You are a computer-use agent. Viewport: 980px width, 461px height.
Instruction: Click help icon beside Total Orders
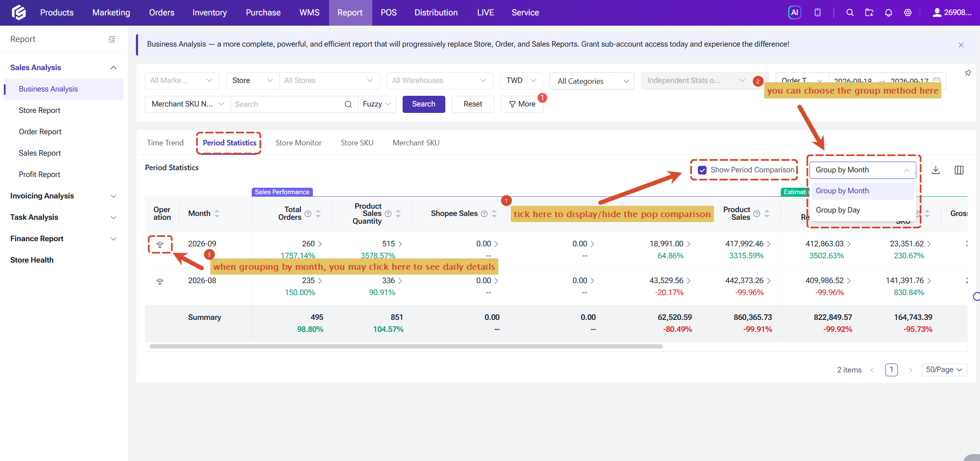(x=308, y=213)
